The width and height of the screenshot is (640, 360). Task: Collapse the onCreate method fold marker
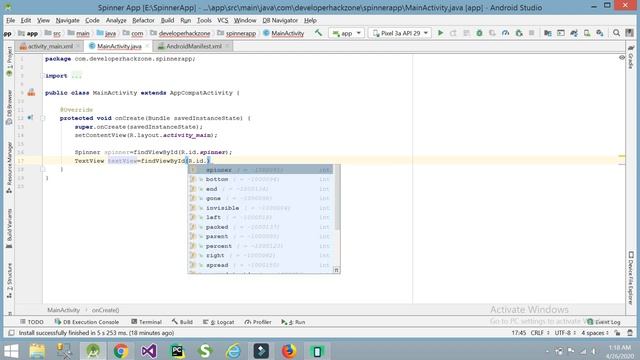42,118
